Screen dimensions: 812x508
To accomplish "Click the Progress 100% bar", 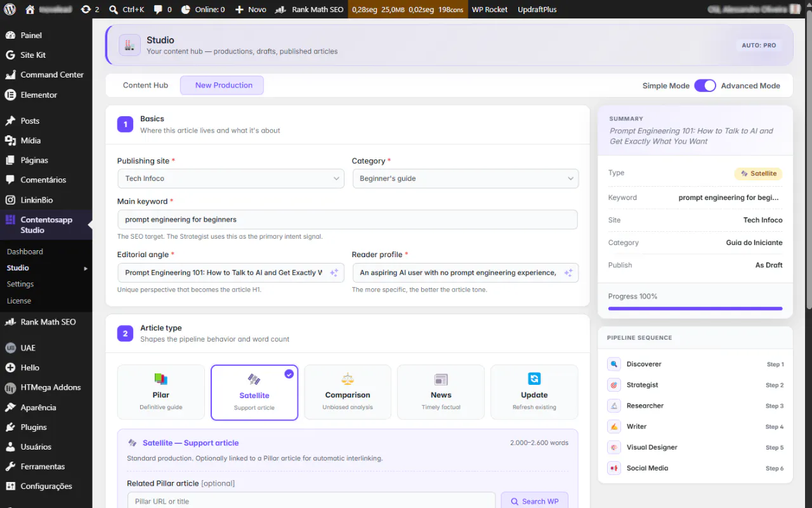I will point(695,309).
